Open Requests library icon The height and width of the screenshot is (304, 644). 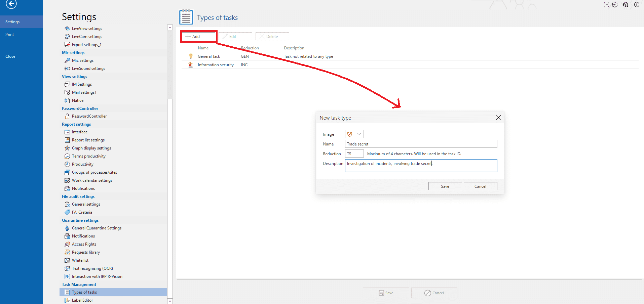tap(67, 252)
